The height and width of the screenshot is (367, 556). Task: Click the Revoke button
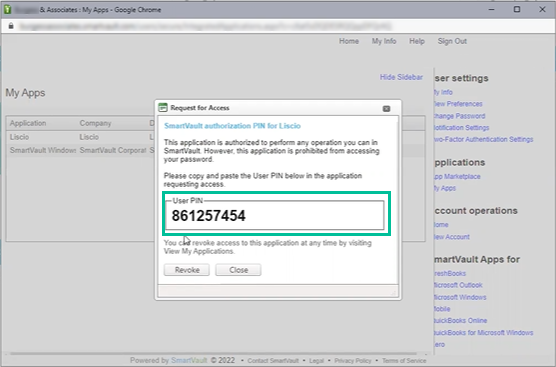click(x=187, y=270)
